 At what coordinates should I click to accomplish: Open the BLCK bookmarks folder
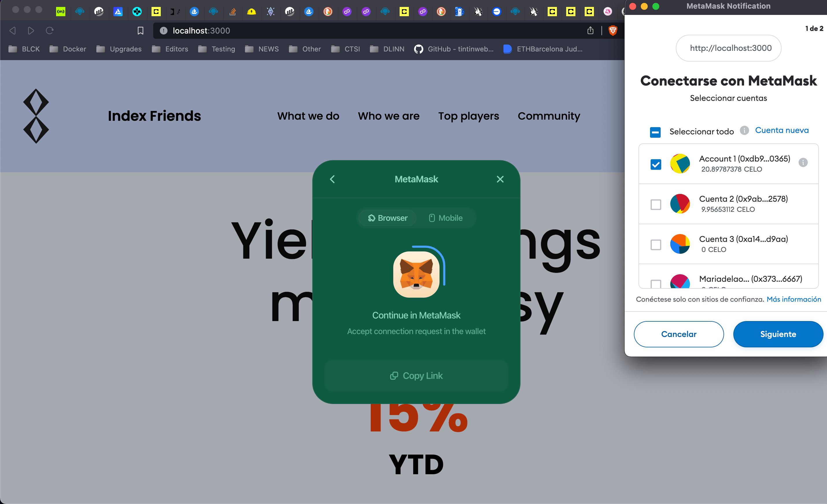[24, 49]
